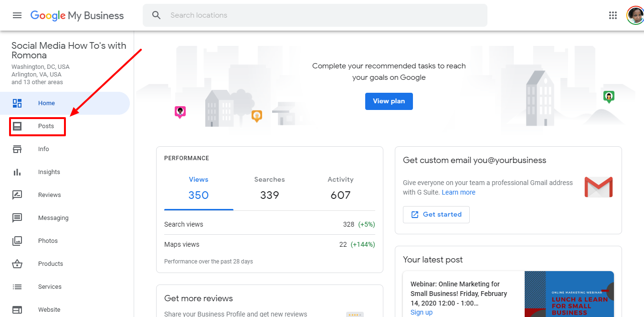The width and height of the screenshot is (644, 317).
Task: Click the Products basket icon
Action: coord(17,264)
